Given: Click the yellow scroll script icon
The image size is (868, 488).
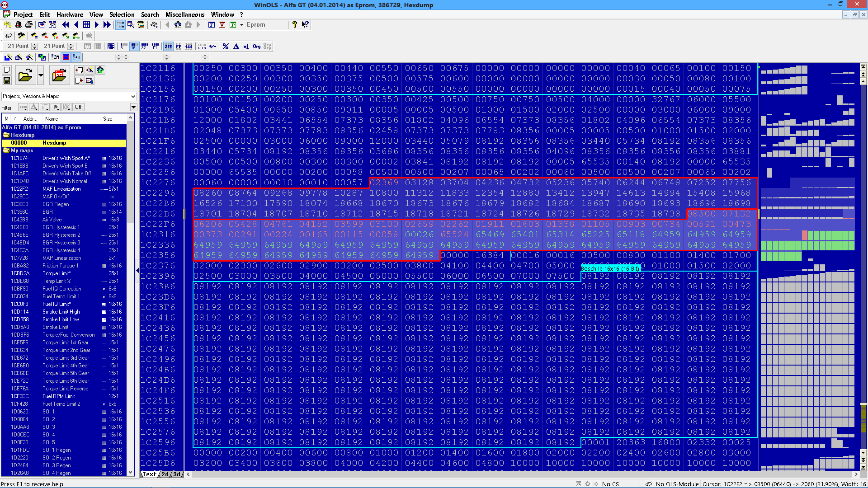Looking at the screenshot, I should coord(141,25).
